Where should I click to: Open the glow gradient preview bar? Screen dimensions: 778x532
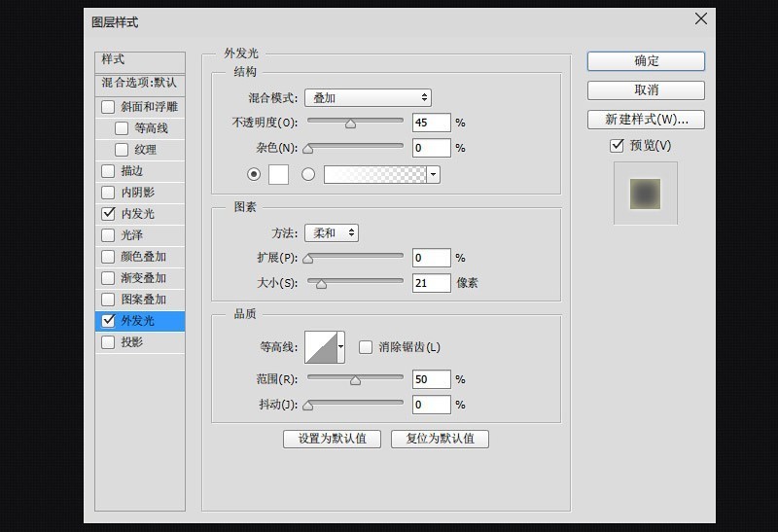(374, 174)
